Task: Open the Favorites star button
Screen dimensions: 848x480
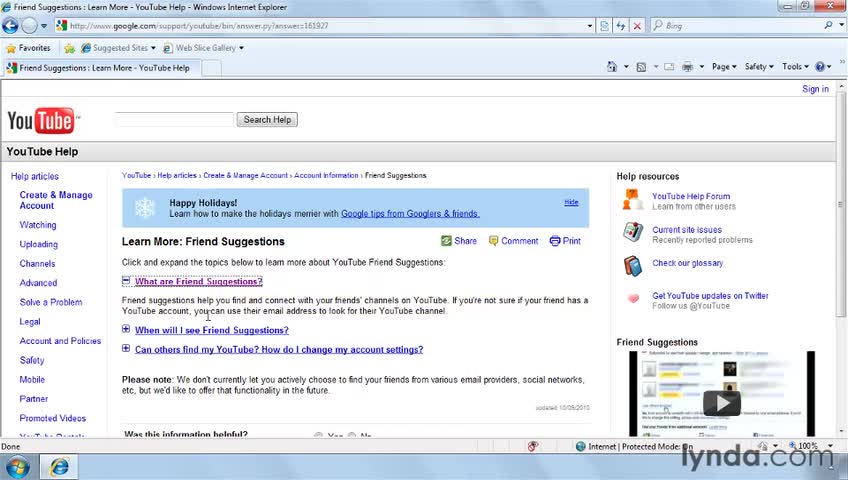Action: [x=28, y=48]
